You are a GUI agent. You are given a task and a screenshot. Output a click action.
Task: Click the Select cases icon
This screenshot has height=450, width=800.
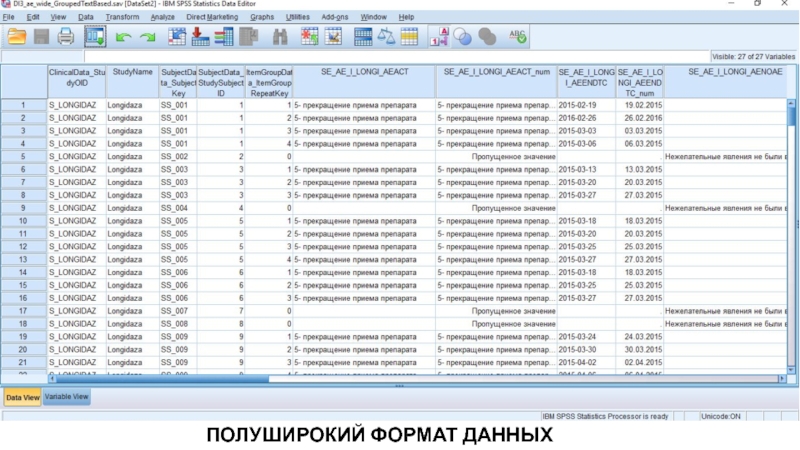409,37
